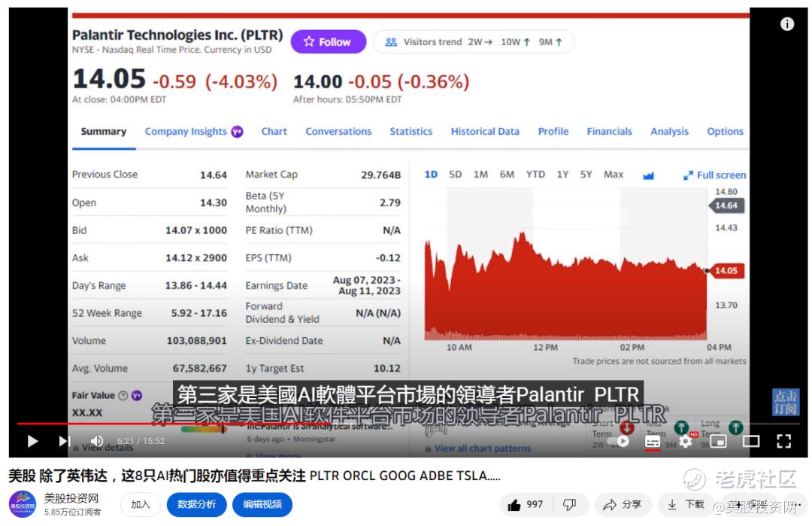Click the Market Cap value 29.764B
Screen dimensions: 812x526
(380, 175)
